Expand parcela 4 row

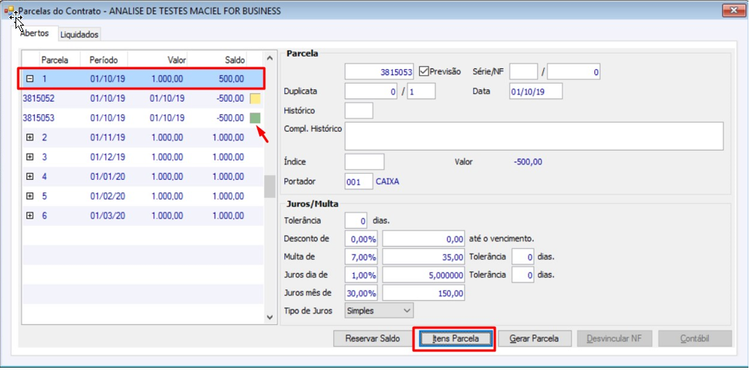point(30,176)
